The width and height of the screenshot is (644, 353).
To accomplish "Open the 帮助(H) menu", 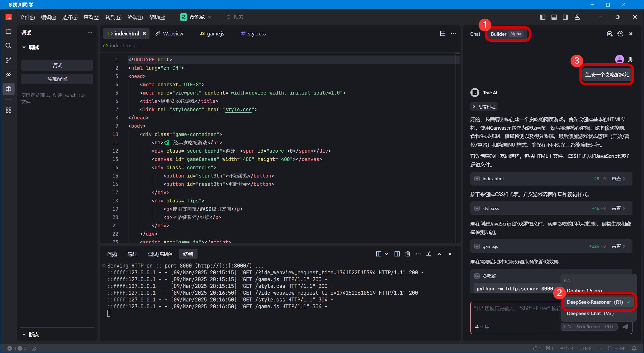I will click(x=157, y=17).
